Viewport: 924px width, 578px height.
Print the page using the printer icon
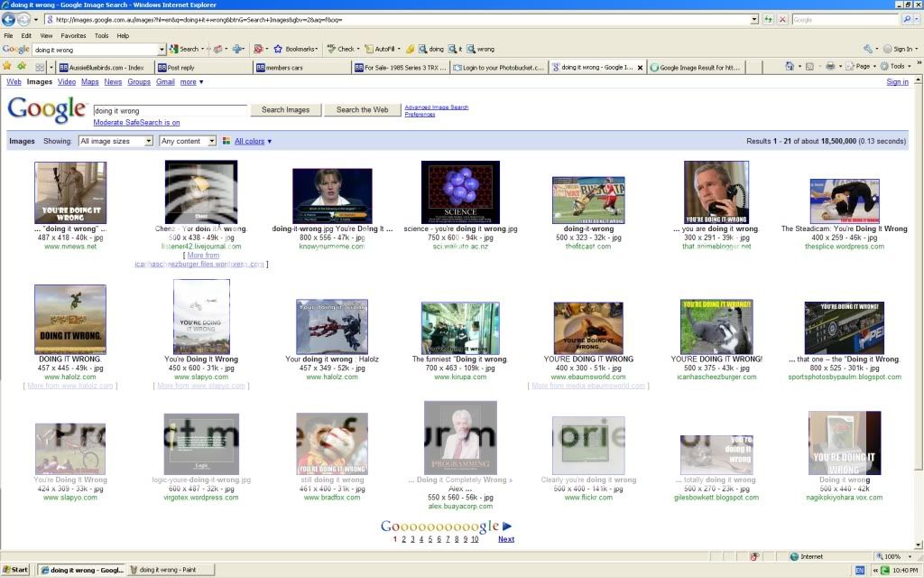pos(830,66)
